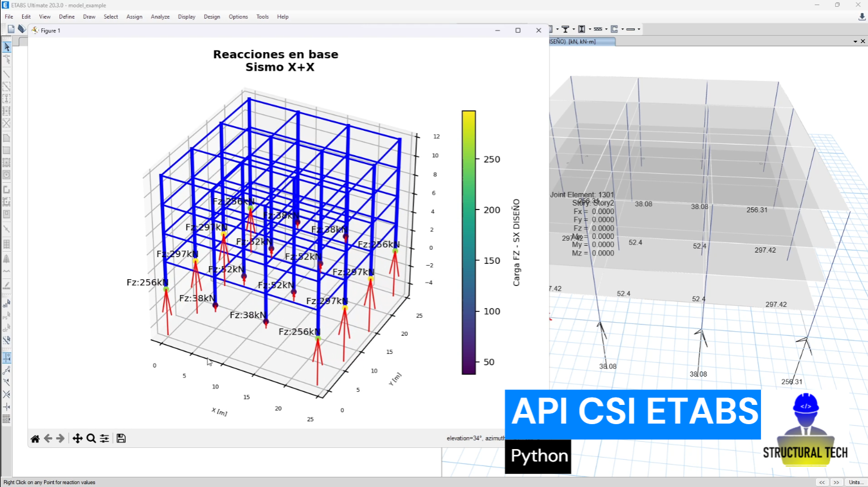Expand next views with the >> control
The width and height of the screenshot is (868, 487).
[837, 482]
